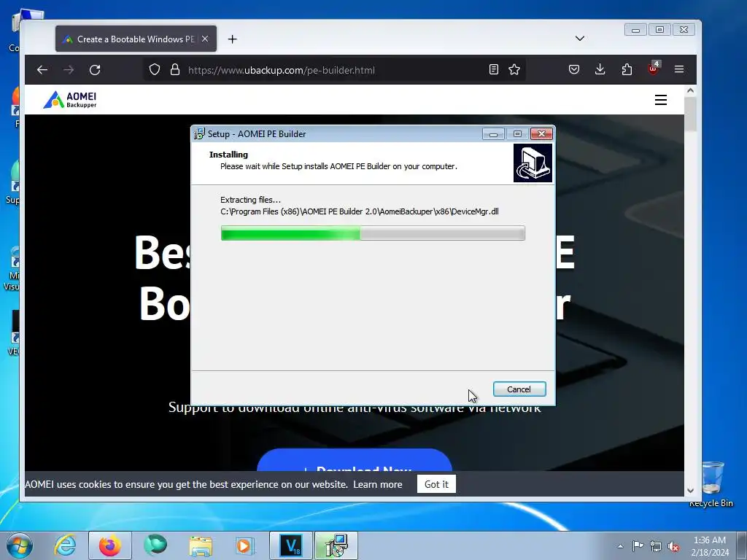This screenshot has height=560, width=747.
Task: Open Windows Media Player from taskbar
Action: pos(245,546)
